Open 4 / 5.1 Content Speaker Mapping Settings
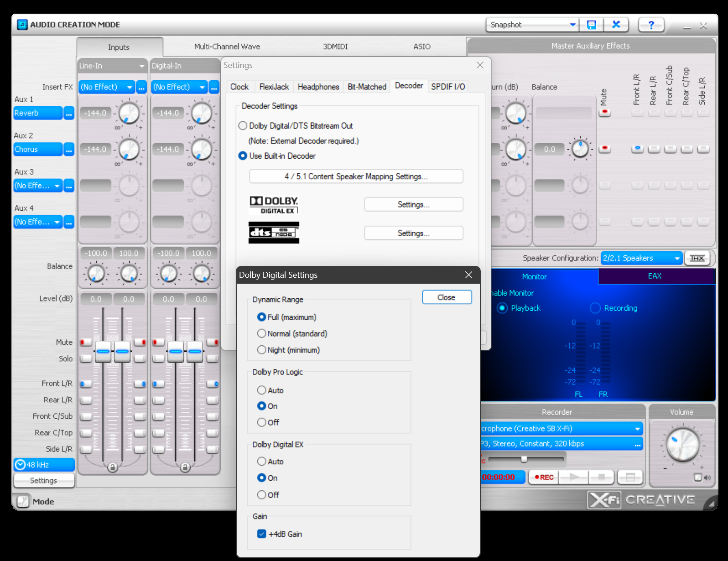Viewport: 728px width, 561px height. (356, 177)
